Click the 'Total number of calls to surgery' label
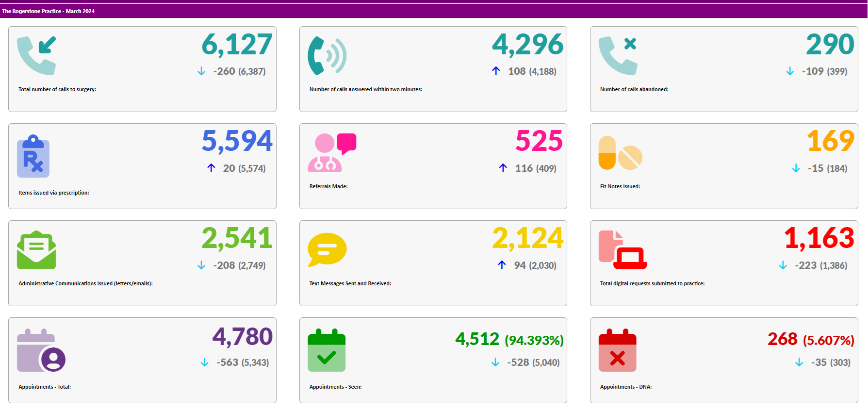This screenshot has height=410, width=868. coord(57,89)
